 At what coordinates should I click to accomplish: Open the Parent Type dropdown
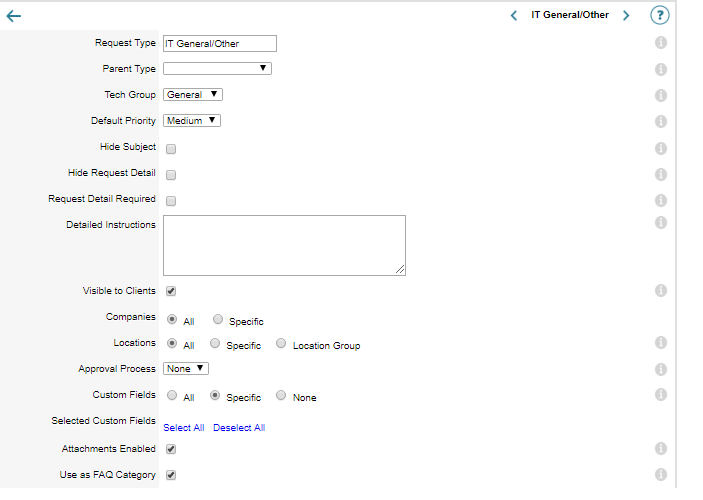[x=217, y=68]
